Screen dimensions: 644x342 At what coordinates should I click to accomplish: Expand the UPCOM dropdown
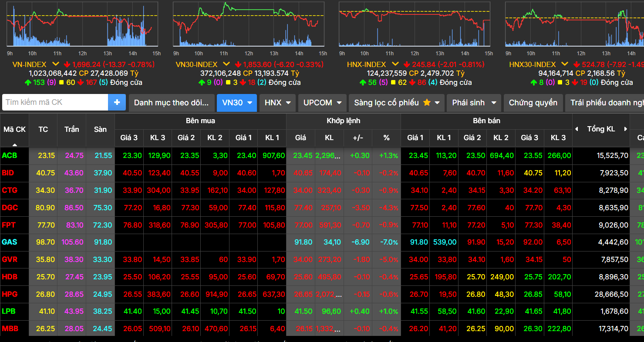coord(322,103)
